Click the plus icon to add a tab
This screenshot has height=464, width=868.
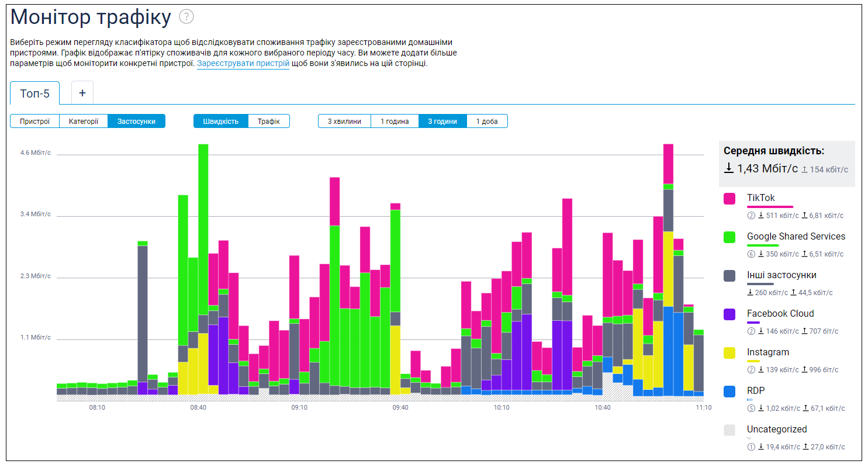tap(82, 93)
